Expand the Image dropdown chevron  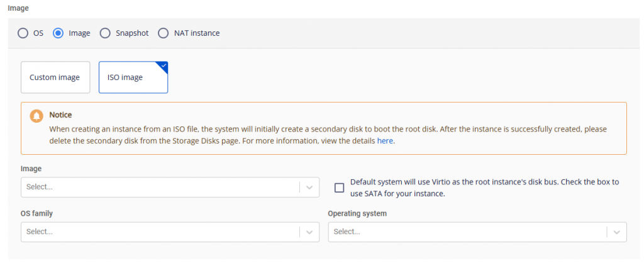pyautogui.click(x=309, y=187)
